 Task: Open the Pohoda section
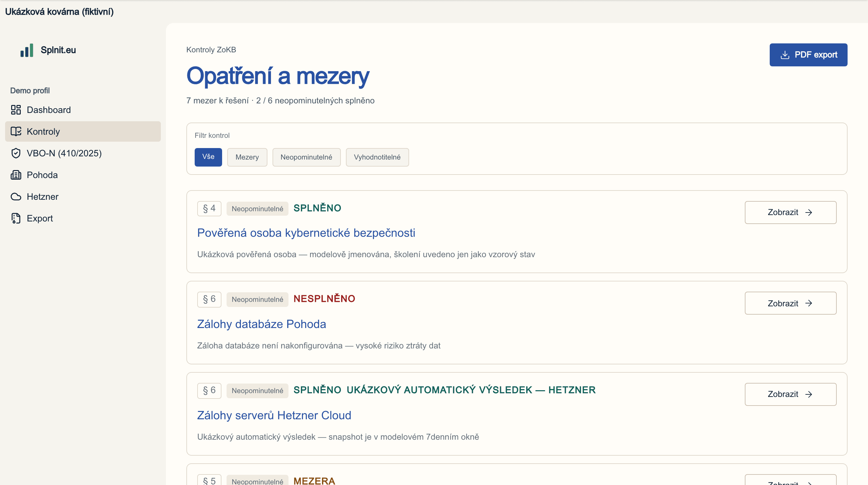(83, 175)
